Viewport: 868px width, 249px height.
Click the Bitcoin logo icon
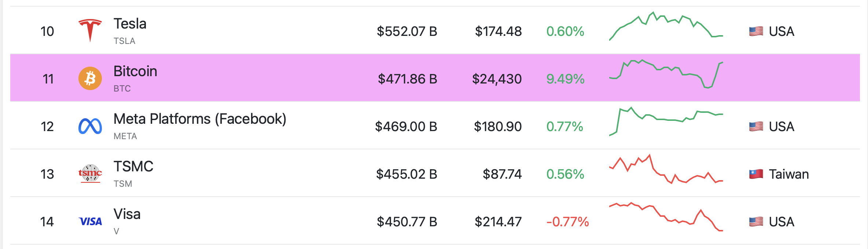click(90, 78)
